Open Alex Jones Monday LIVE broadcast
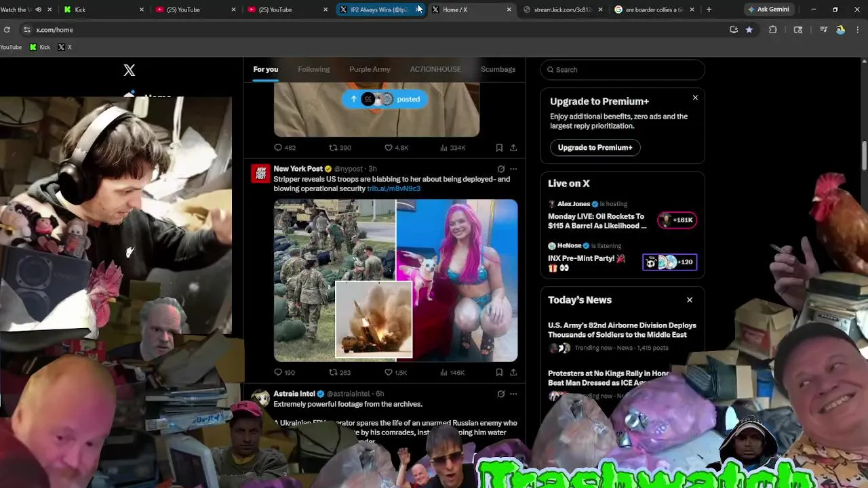Screen dimensions: 868x488 coord(597,221)
